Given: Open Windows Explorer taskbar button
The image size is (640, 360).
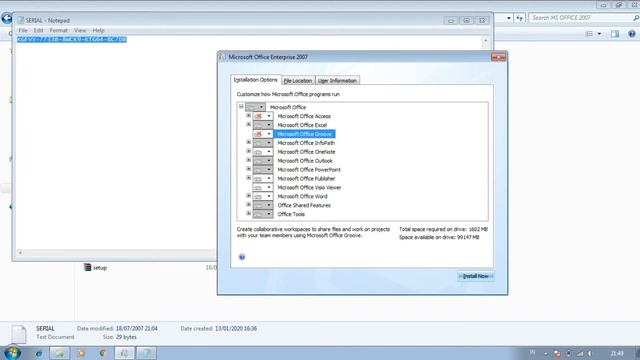Looking at the screenshot, I should (x=60, y=353).
